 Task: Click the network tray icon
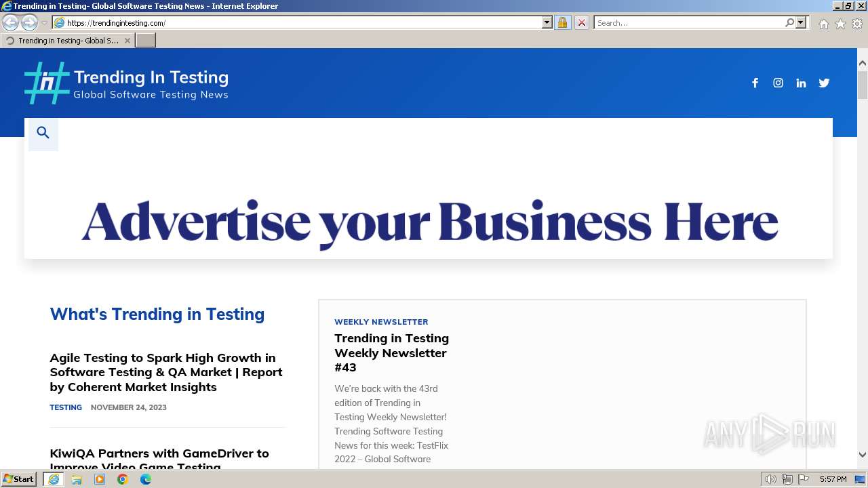[787, 479]
